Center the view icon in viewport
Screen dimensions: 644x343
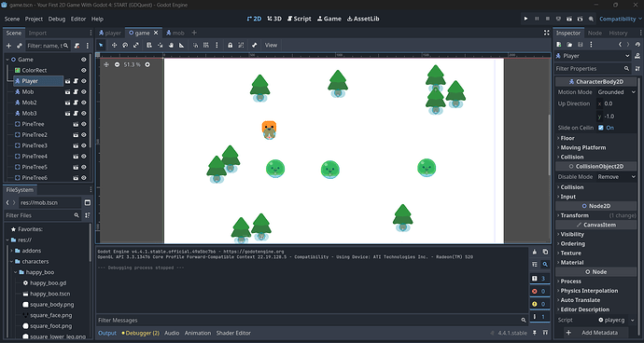tap(106, 65)
